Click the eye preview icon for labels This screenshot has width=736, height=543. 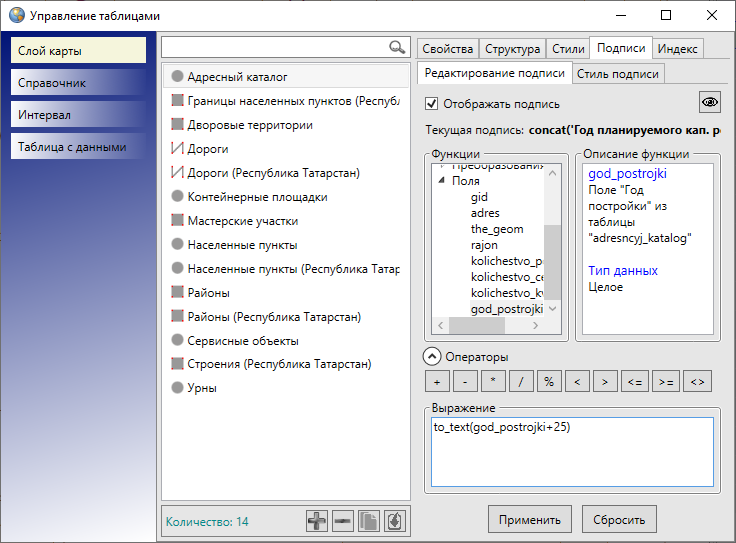(x=709, y=103)
